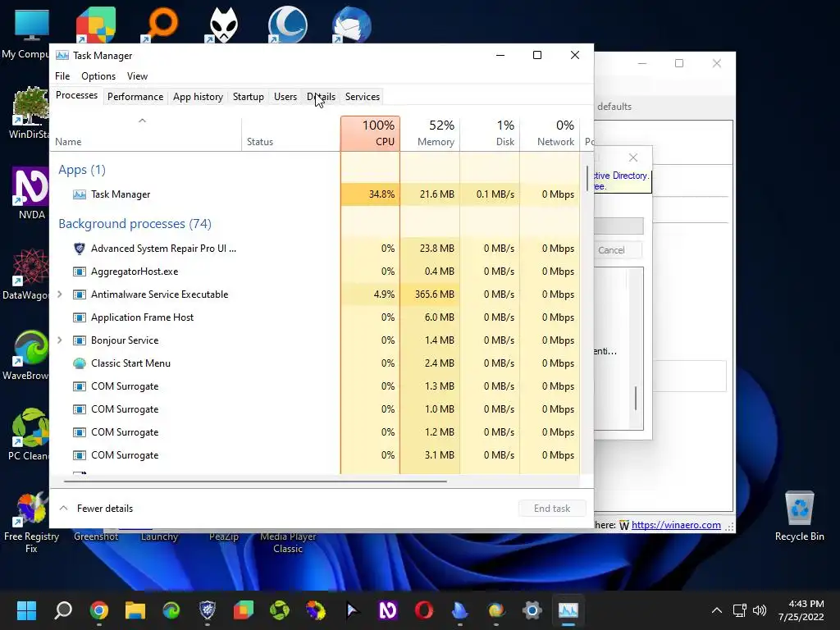Switch to the Details tab
The height and width of the screenshot is (630, 840).
click(321, 97)
